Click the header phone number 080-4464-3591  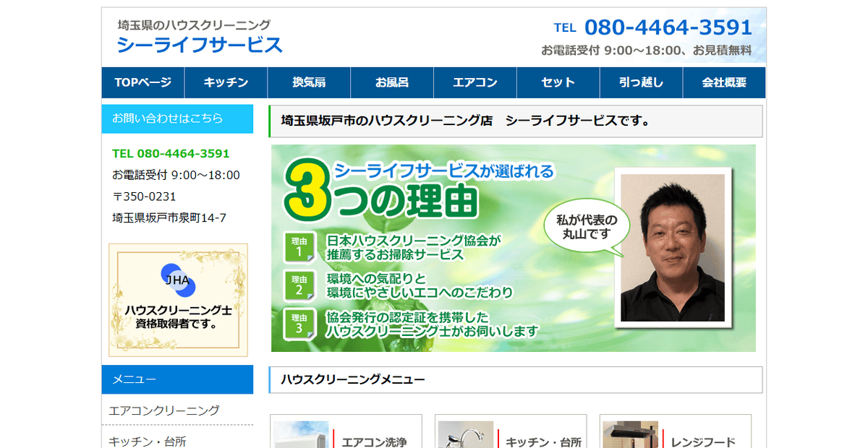pyautogui.click(x=668, y=27)
